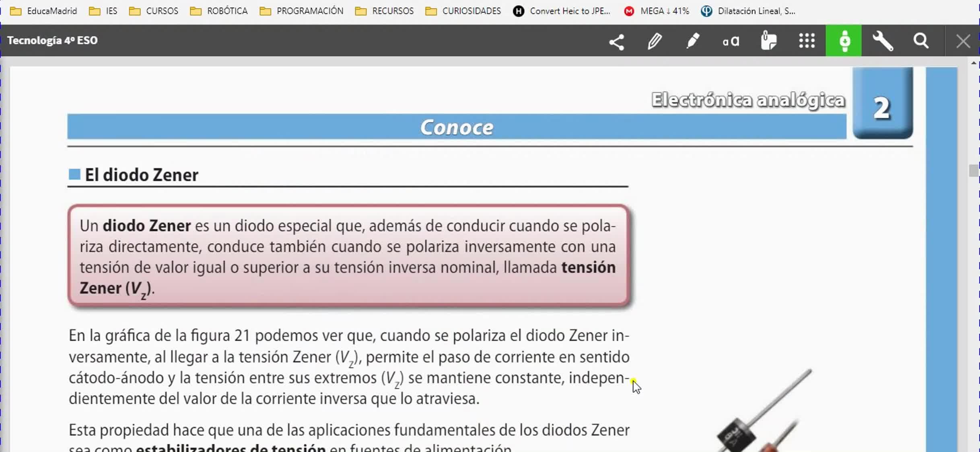Open the EducaMadrid bookmarks folder

[43, 11]
